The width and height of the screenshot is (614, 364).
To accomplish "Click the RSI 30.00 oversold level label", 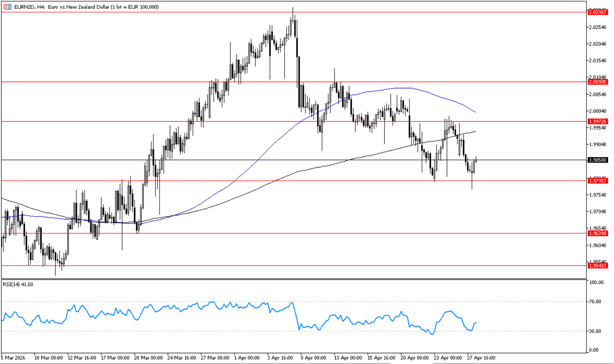I will point(597,331).
